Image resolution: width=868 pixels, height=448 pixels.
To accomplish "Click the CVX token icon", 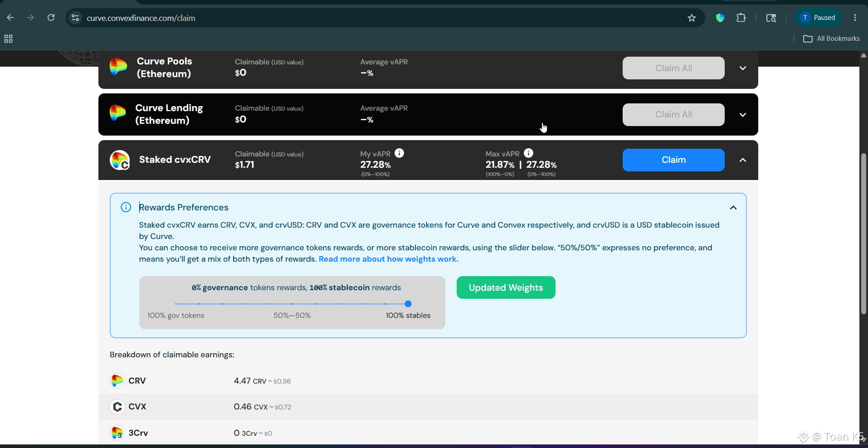I will (x=117, y=407).
